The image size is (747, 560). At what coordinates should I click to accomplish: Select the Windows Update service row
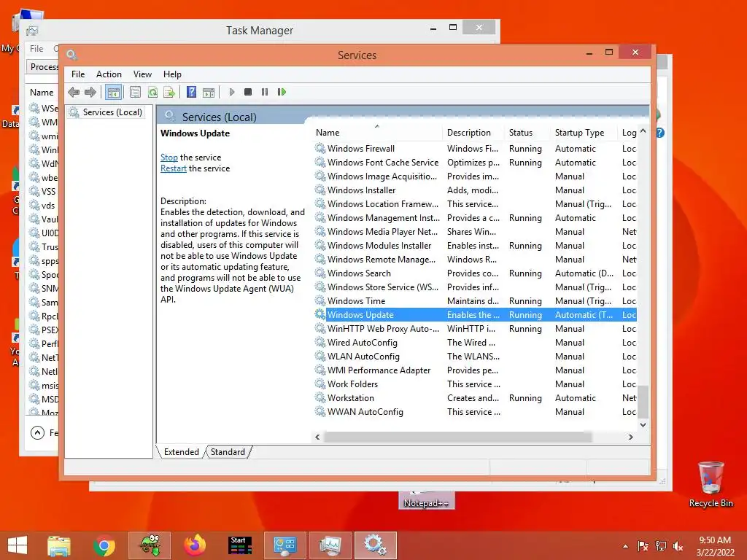(x=475, y=315)
